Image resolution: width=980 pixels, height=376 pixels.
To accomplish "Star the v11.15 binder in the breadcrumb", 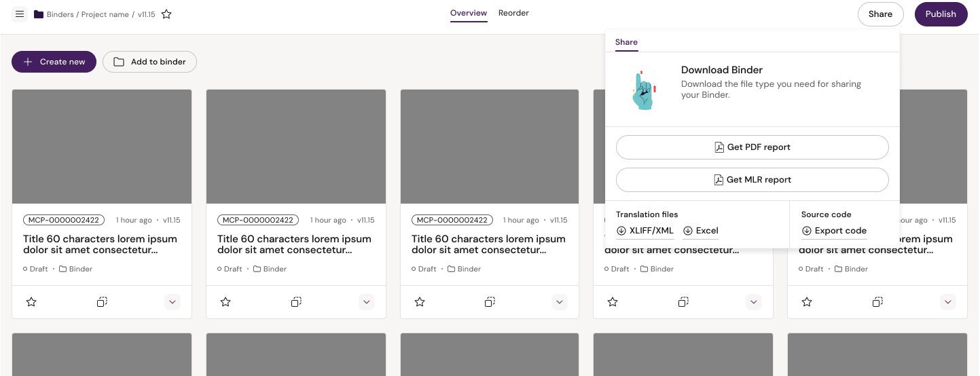I will click(x=166, y=14).
